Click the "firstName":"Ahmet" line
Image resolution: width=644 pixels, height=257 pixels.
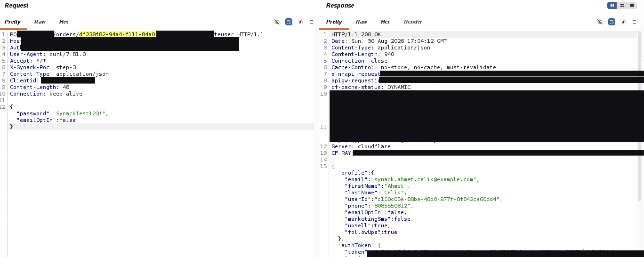tap(377, 186)
